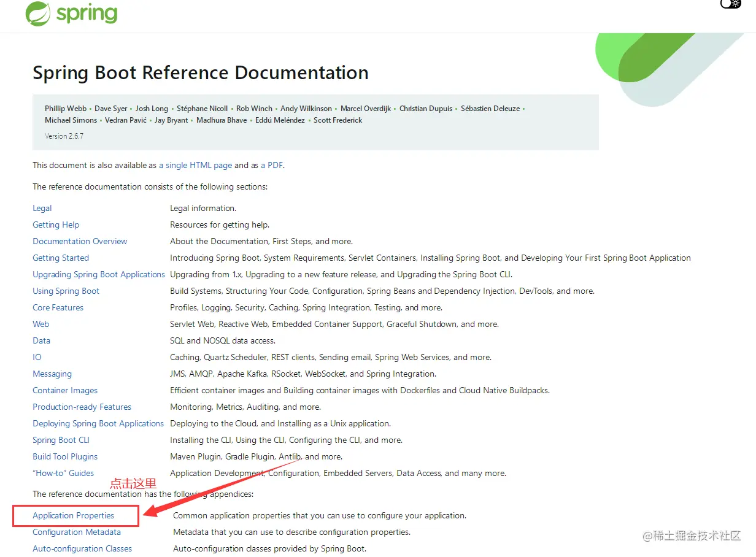Click the author name Stéphane Nicoll

[202, 109]
